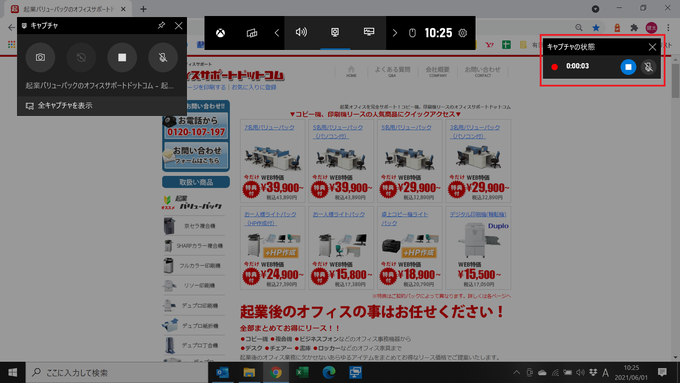Screen dimensions: 680x383
Task: Open 7名用バリューパック link
Action: [269, 128]
